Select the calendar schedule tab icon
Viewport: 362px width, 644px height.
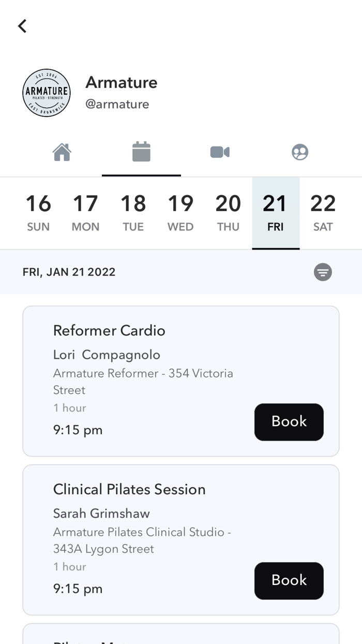click(141, 152)
